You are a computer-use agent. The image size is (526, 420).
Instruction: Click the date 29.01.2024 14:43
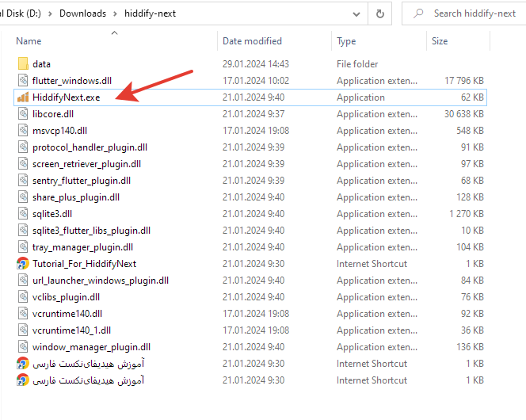pyautogui.click(x=256, y=64)
